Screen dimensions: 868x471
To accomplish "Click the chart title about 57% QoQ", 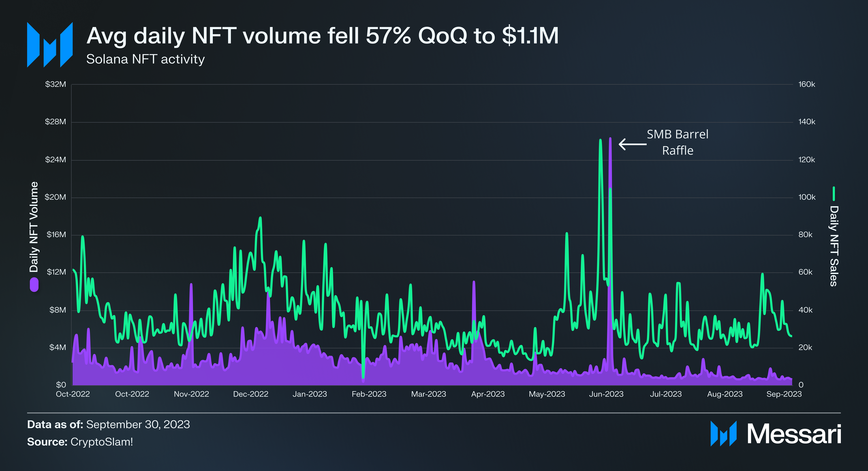I will [323, 36].
